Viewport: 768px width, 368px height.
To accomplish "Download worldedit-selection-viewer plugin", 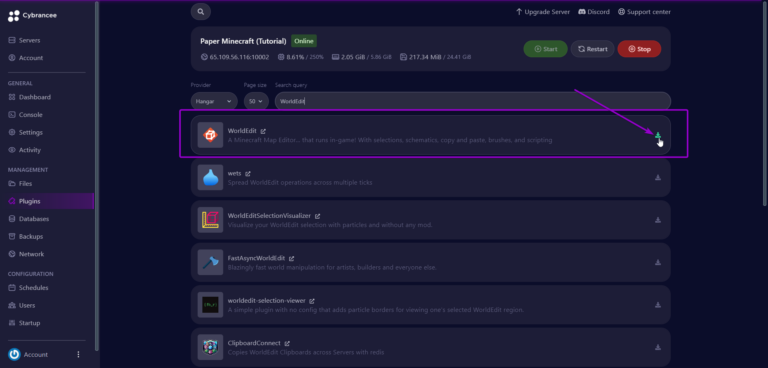I will coord(658,305).
